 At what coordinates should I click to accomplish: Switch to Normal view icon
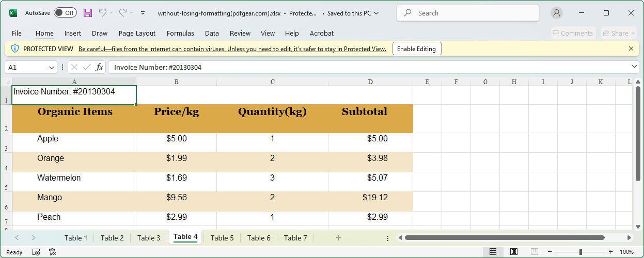coord(493,252)
